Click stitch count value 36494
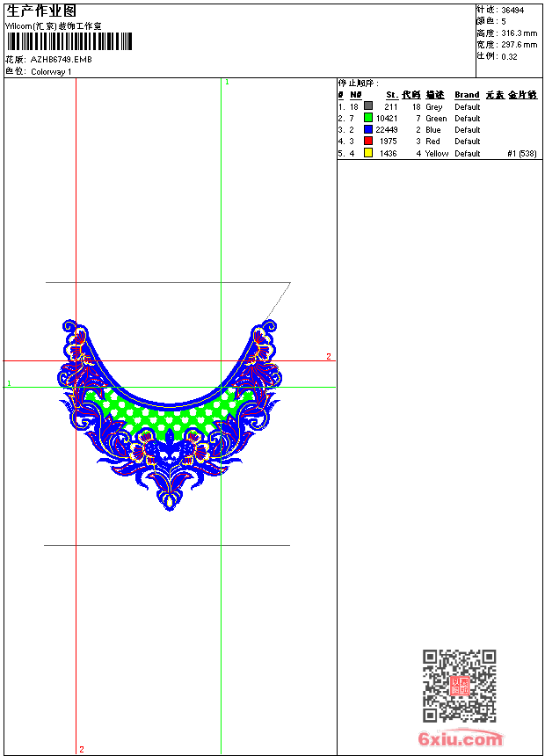545x756 pixels. [x=512, y=11]
